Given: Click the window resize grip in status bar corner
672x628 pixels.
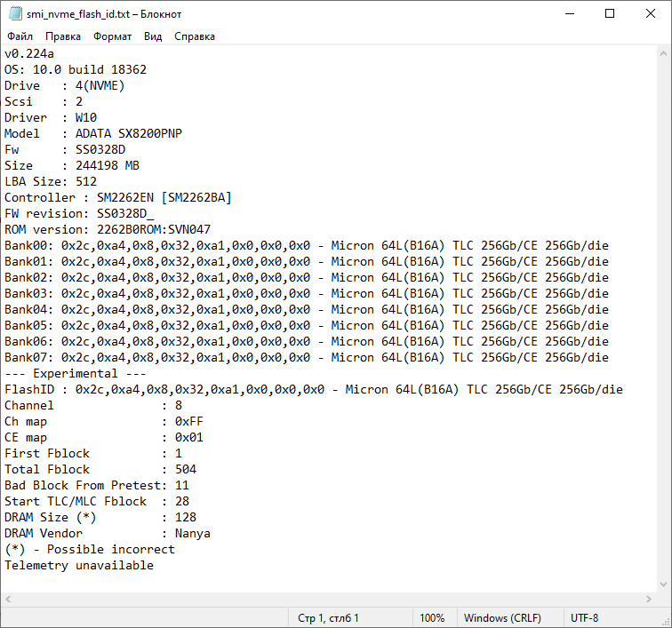Looking at the screenshot, I should [x=666, y=622].
